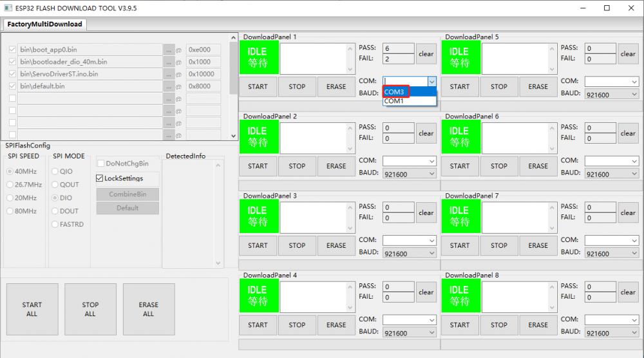Uncheck the LockSettings checkbox
This screenshot has height=358, width=644.
coord(100,178)
